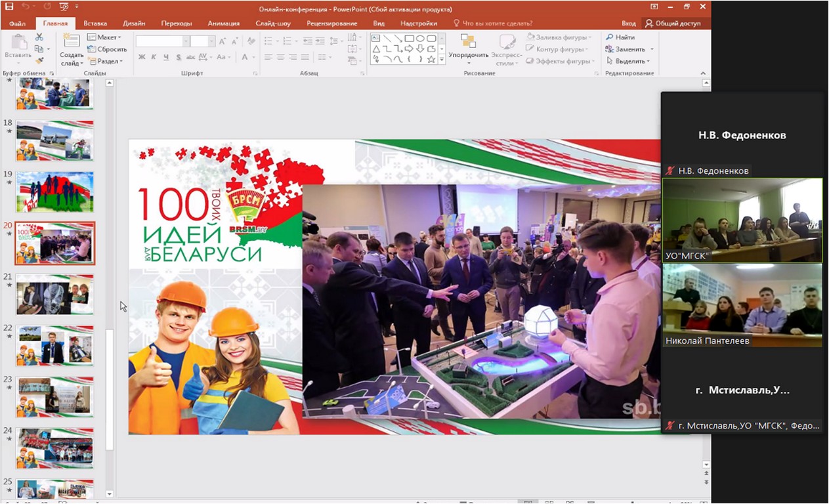Click the Cut scissors icon
829x504 pixels.
[39, 37]
